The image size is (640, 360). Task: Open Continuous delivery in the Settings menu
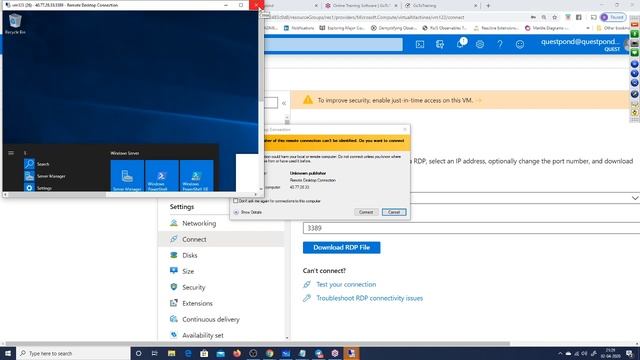(x=221, y=319)
